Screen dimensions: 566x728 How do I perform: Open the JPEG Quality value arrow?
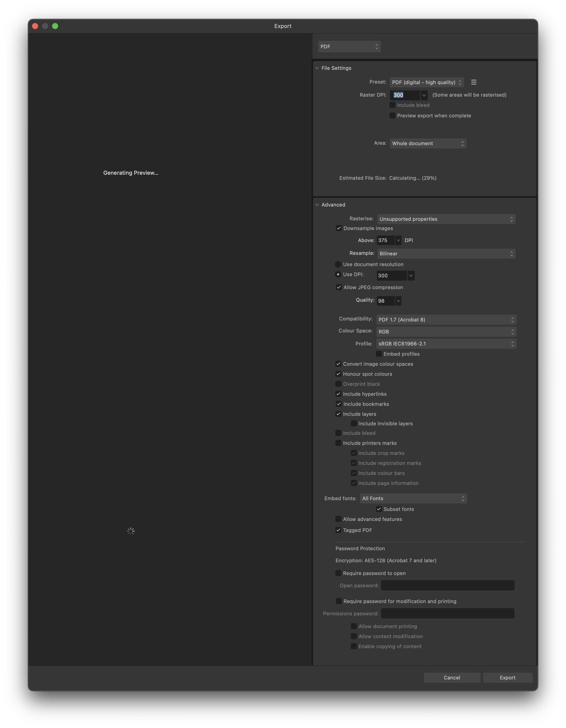[398, 301]
